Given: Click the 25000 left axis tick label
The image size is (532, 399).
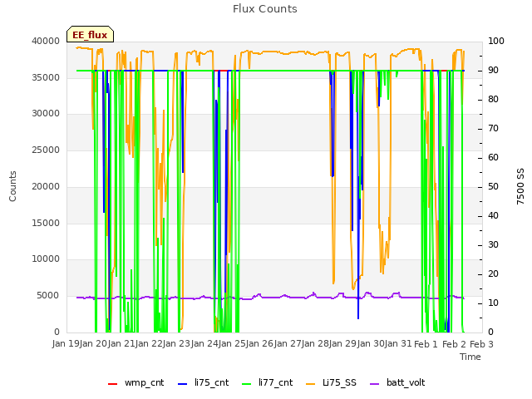Looking at the screenshot, I should pyautogui.click(x=46, y=150).
